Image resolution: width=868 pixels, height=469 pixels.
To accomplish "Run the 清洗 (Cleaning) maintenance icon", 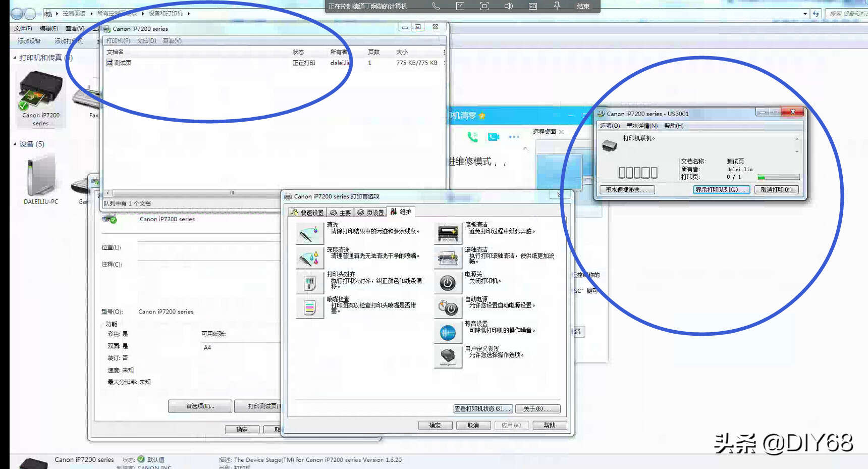I will tap(309, 233).
